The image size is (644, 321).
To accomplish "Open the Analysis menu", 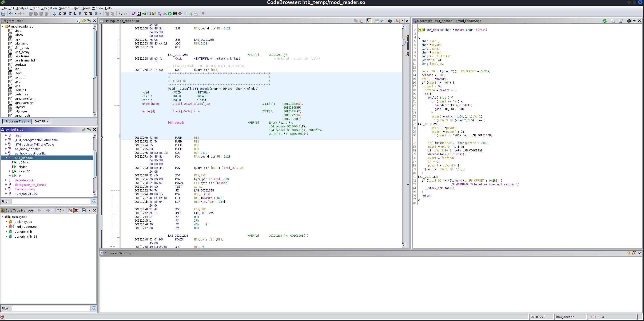I will (22, 8).
